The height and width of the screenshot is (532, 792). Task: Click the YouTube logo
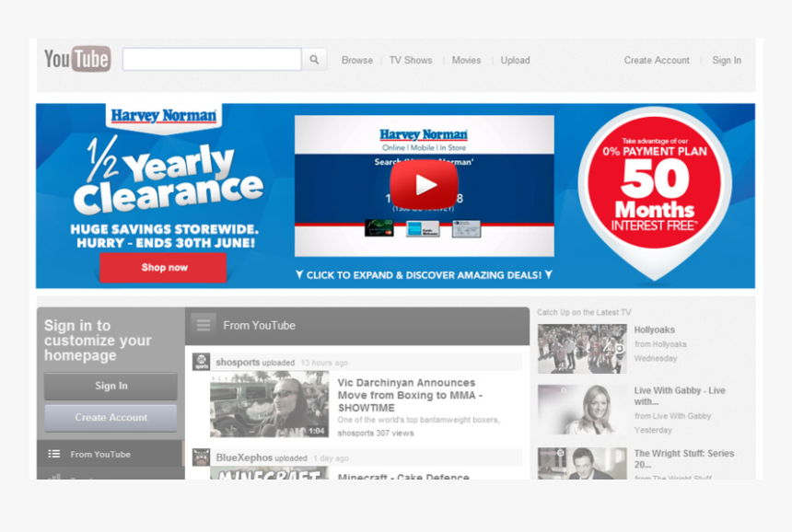click(77, 59)
